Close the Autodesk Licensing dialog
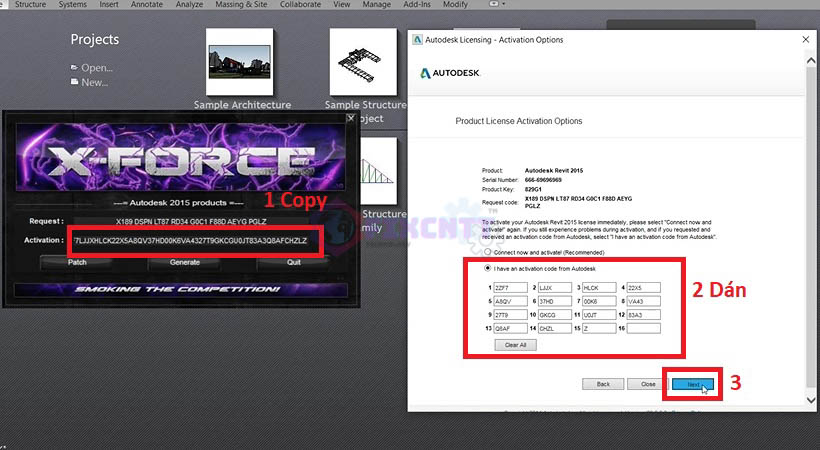The width and height of the screenshot is (820, 450). click(x=805, y=40)
